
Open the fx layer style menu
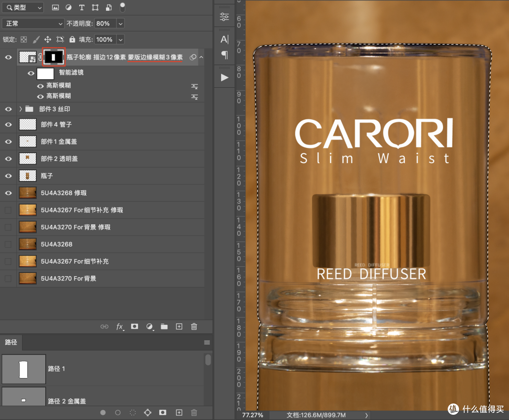(120, 327)
